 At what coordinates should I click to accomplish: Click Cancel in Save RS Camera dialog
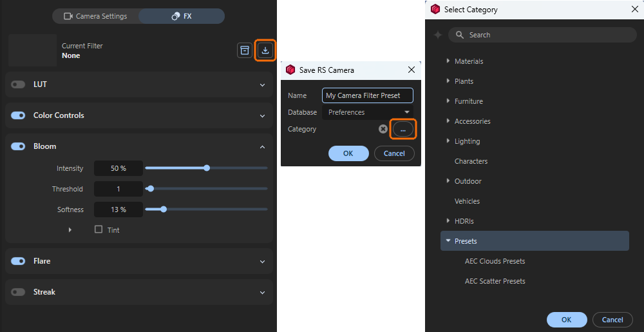(394, 153)
